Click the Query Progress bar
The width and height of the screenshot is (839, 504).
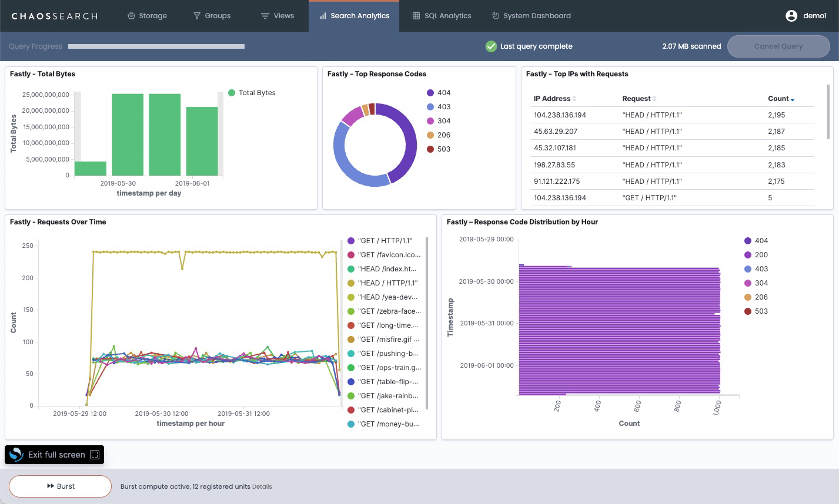pos(156,46)
